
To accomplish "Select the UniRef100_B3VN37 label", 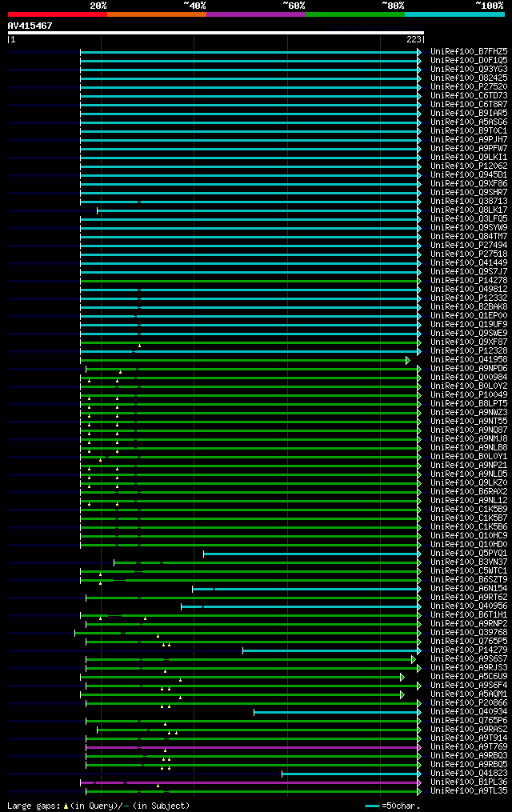I will (x=469, y=562).
